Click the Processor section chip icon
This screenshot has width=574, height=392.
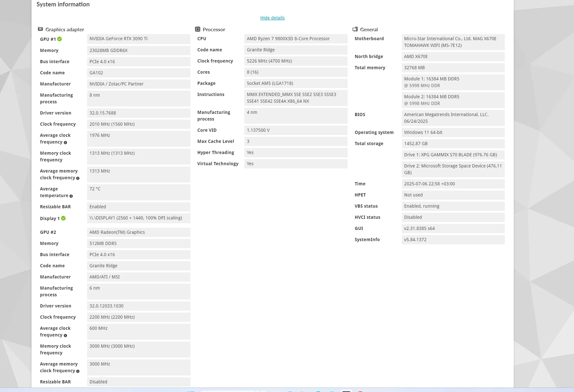[198, 29]
